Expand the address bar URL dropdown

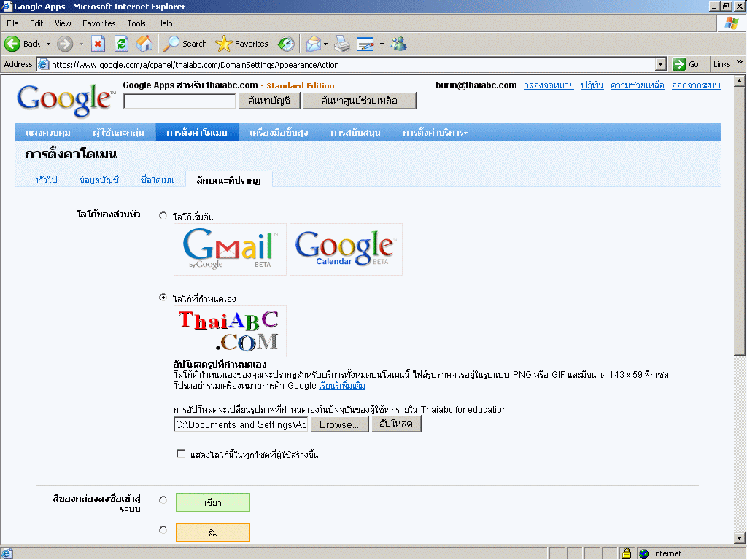pos(661,64)
